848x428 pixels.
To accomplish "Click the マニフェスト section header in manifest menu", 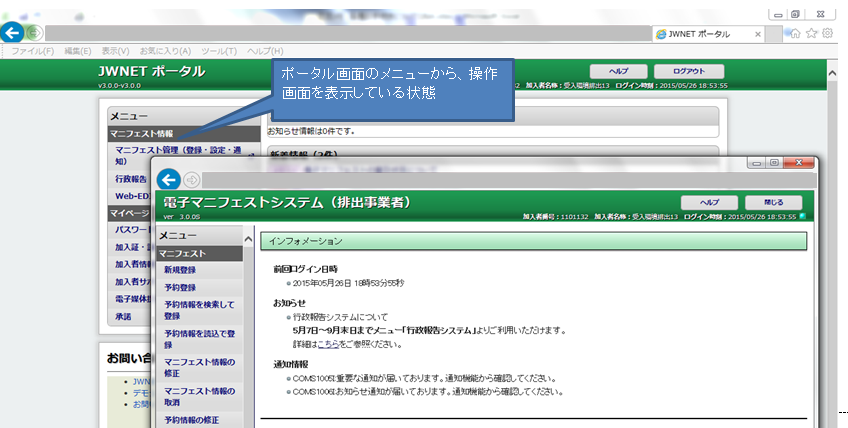I will pos(199,253).
